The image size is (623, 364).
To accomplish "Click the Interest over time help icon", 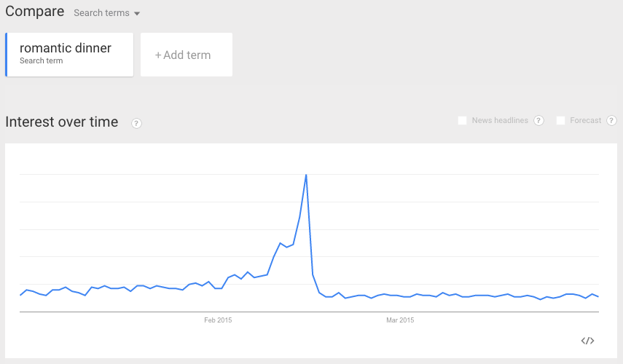I will 136,124.
